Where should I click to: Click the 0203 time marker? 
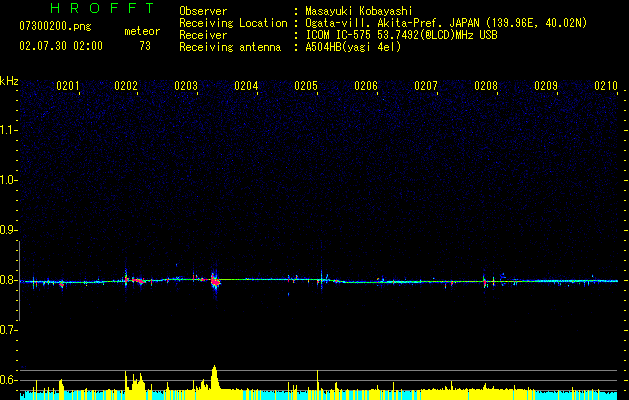186,86
